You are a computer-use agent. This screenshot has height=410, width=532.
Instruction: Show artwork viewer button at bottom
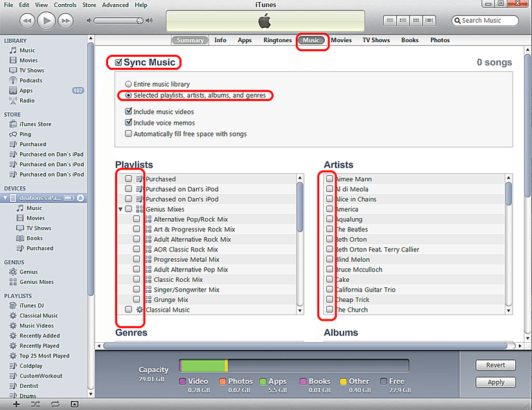(75, 404)
